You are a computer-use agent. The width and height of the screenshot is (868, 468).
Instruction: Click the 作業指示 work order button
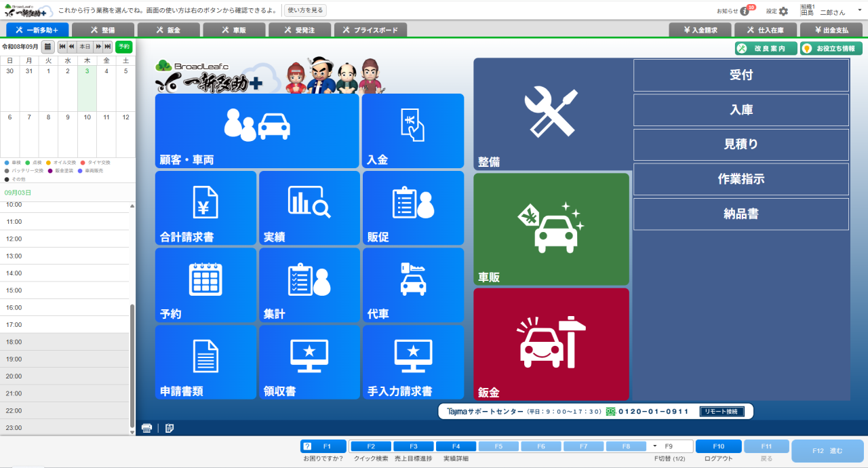(x=741, y=179)
